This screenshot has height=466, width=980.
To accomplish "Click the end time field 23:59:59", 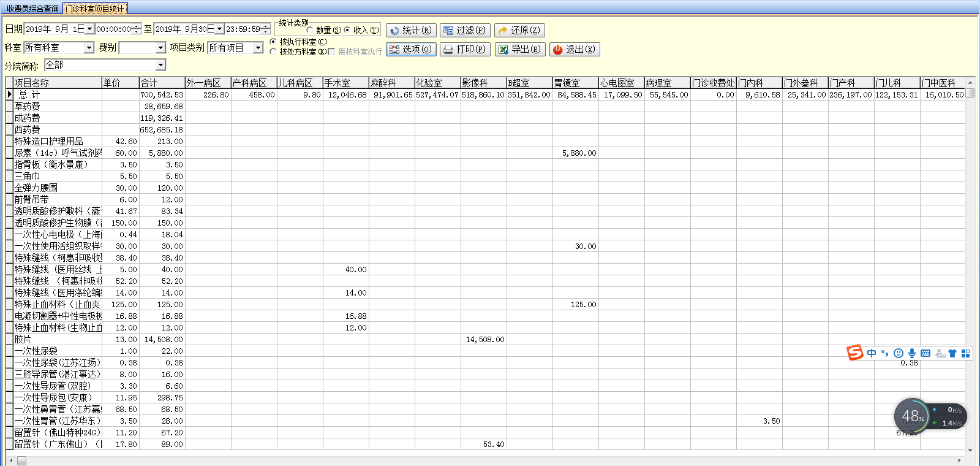I will tap(243, 29).
